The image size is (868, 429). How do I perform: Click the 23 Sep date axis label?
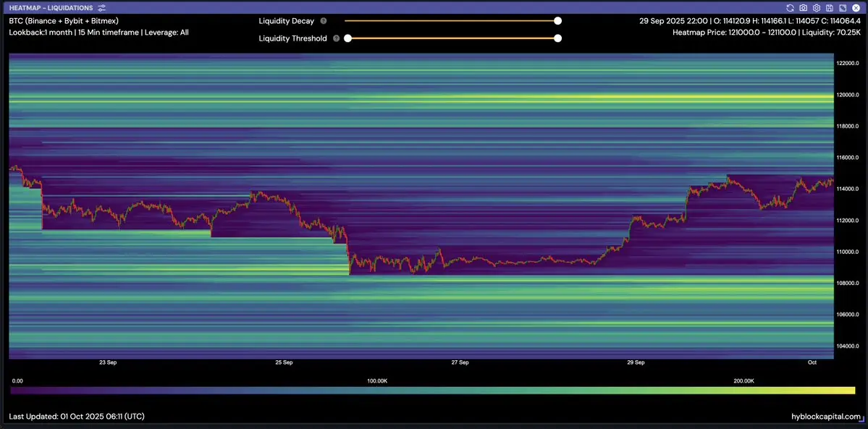tap(107, 362)
